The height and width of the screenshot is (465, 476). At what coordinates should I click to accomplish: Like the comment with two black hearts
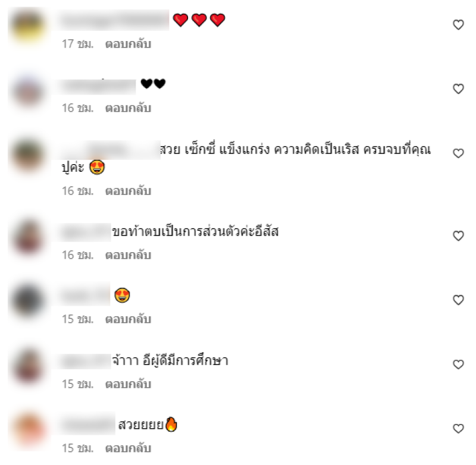pos(458,89)
